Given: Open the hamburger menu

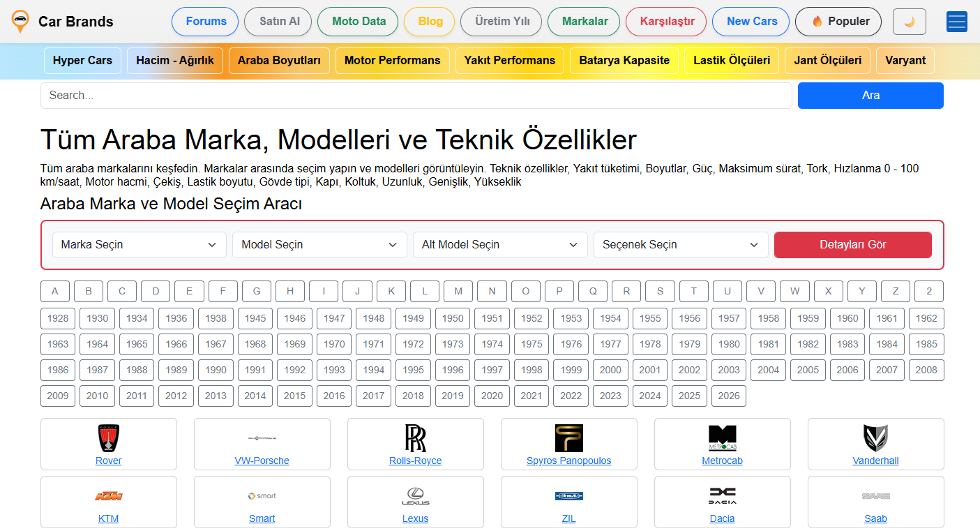Looking at the screenshot, I should (956, 22).
